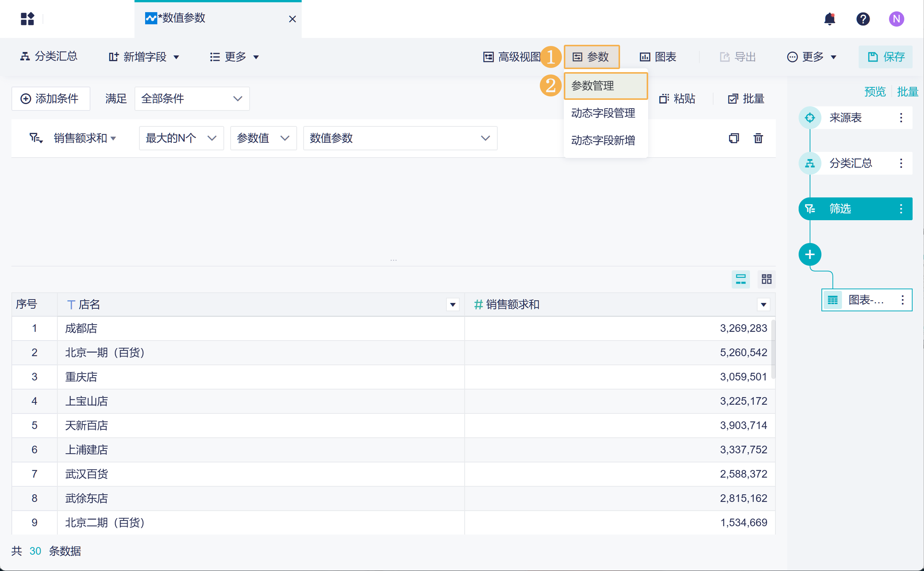Screen dimensions: 924x571
Task: Open the 来源表 step three-dot menu
Action: (901, 118)
